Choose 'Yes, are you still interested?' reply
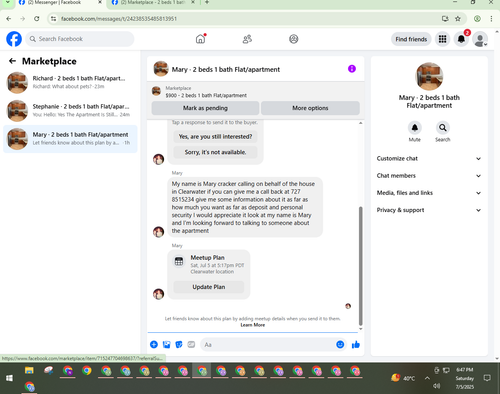 tap(215, 137)
